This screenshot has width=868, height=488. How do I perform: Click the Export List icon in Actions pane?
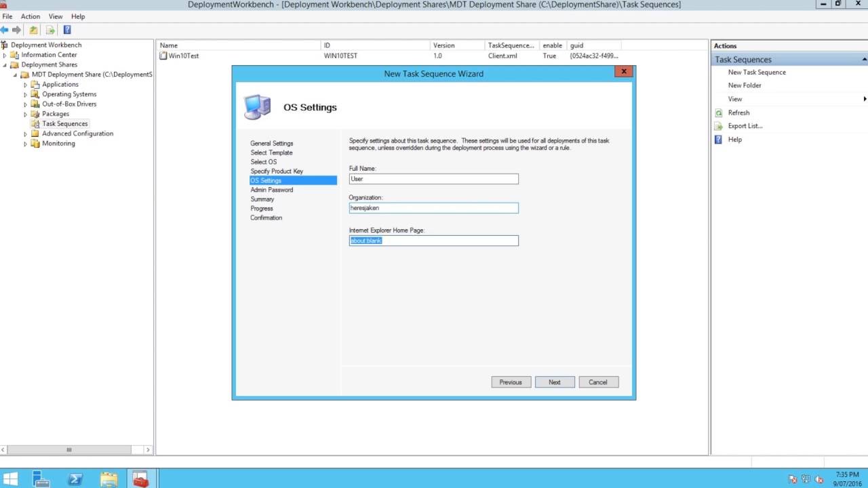click(719, 126)
